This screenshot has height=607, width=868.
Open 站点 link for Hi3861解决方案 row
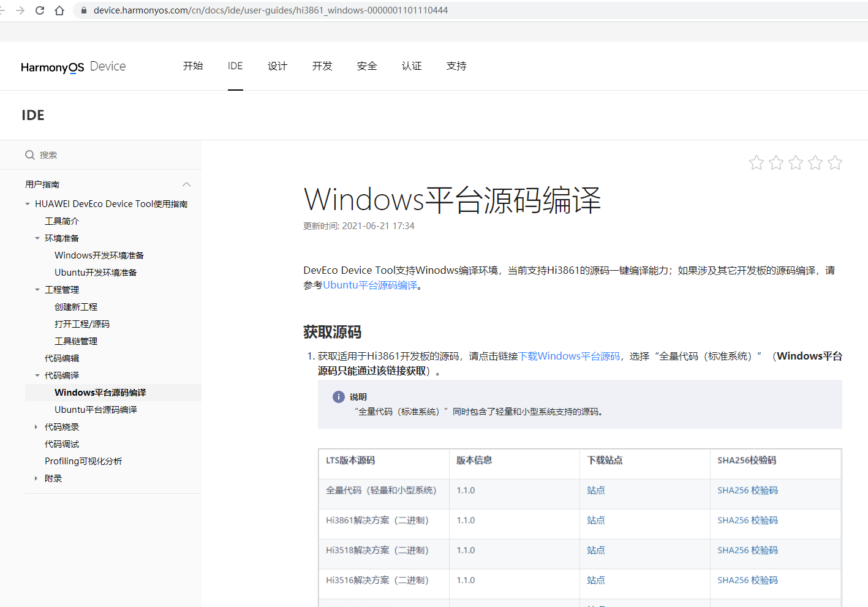tap(596, 521)
